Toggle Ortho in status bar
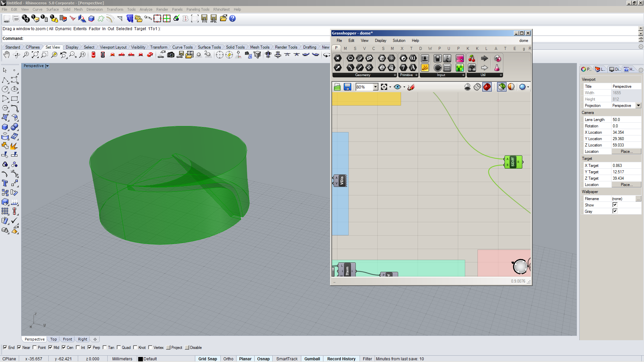 228,359
